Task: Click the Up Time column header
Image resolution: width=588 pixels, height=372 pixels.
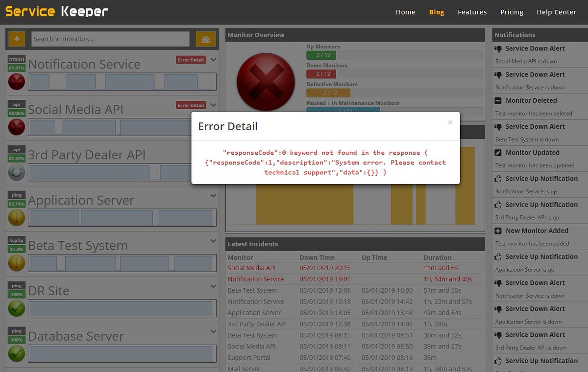Action: pyautogui.click(x=374, y=257)
